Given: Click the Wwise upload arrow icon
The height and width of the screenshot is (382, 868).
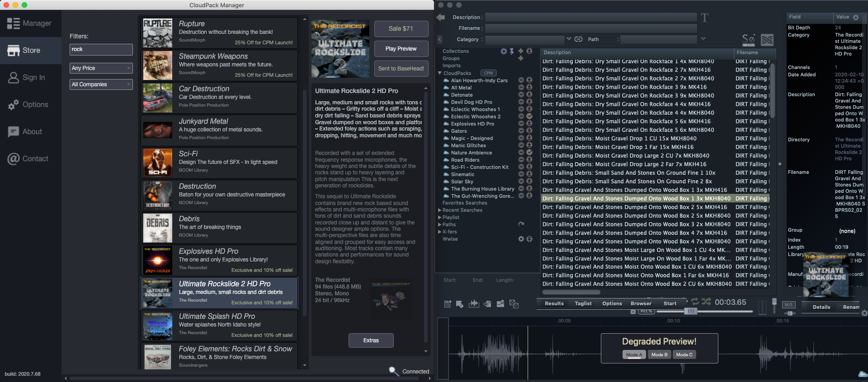Looking at the screenshot, I should [x=529, y=239].
